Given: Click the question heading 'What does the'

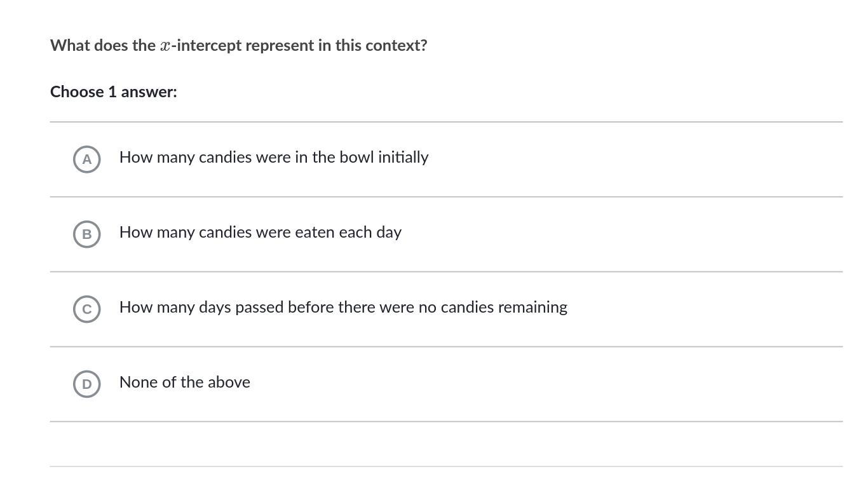Looking at the screenshot, I should 102,45.
